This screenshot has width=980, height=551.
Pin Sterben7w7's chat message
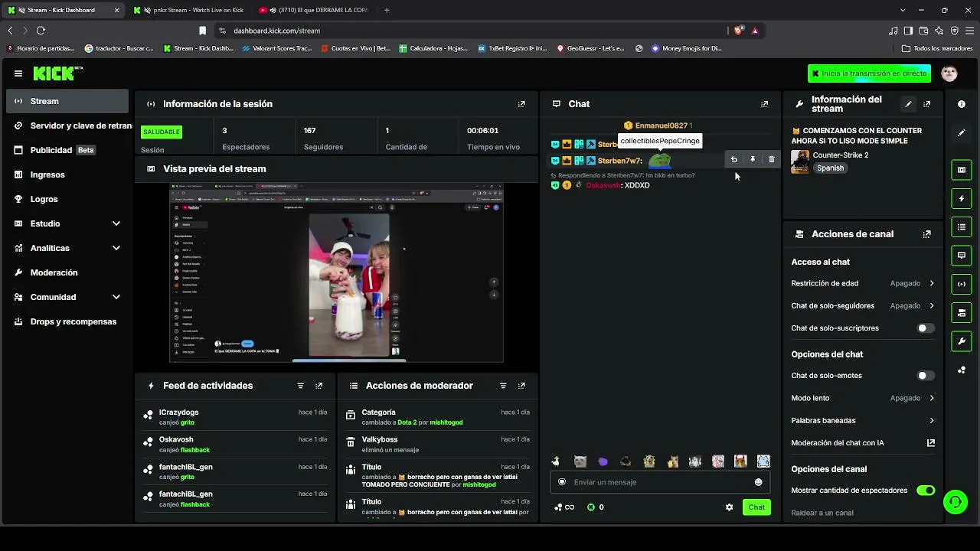[x=753, y=160]
